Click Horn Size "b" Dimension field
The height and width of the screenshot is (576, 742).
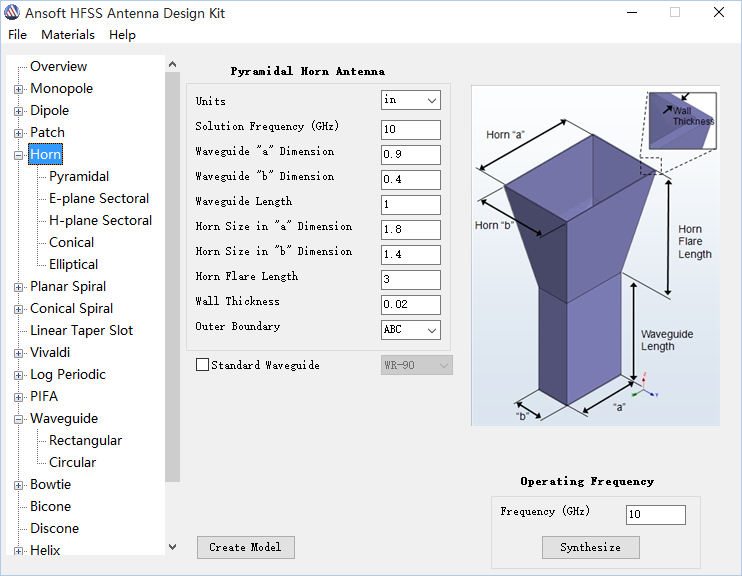[x=411, y=255]
